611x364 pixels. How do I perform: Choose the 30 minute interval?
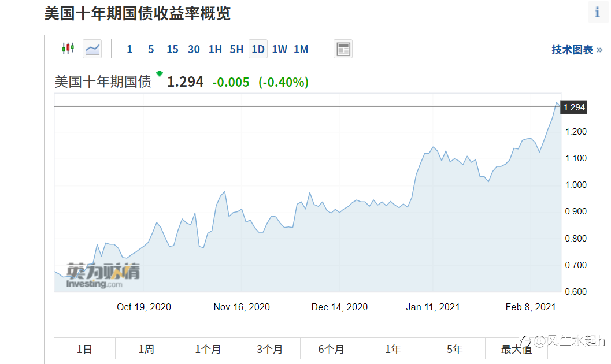(194, 50)
